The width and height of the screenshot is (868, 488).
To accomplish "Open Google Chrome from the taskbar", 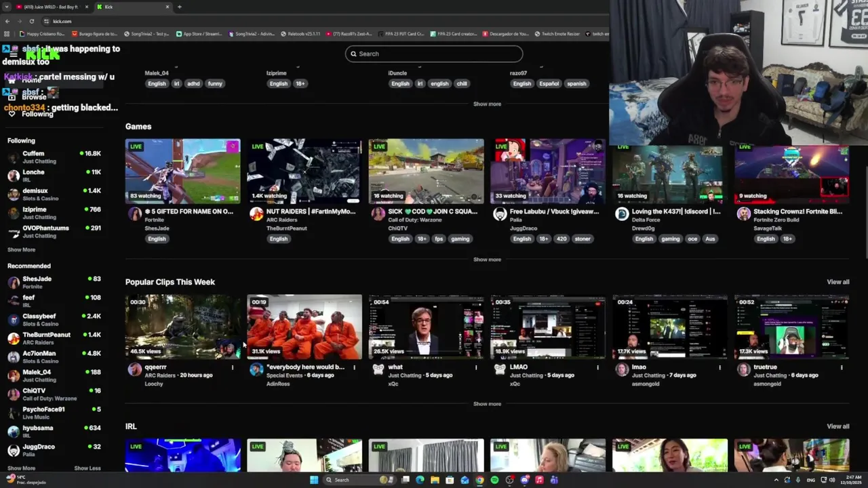I will pyautogui.click(x=479, y=480).
